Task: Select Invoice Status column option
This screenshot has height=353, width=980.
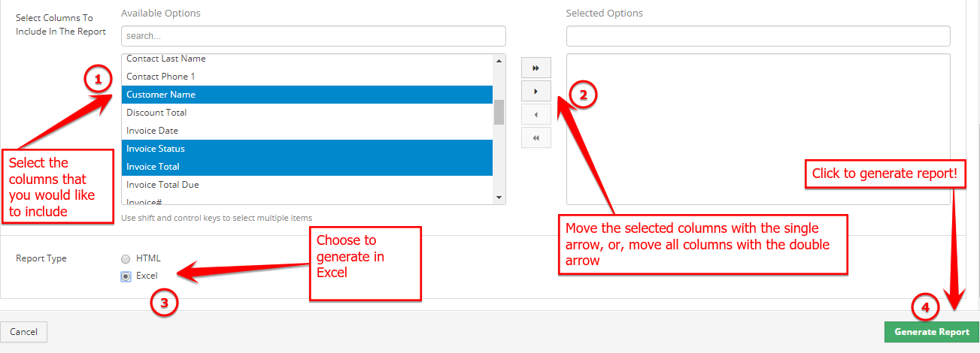Action: pos(307,149)
